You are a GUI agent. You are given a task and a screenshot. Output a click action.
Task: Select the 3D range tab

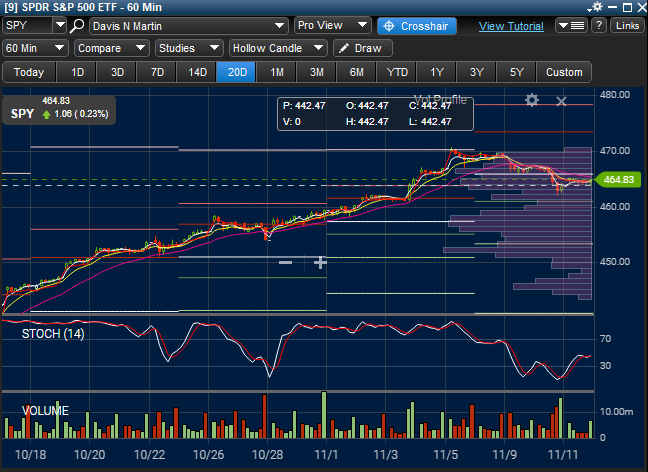[117, 72]
